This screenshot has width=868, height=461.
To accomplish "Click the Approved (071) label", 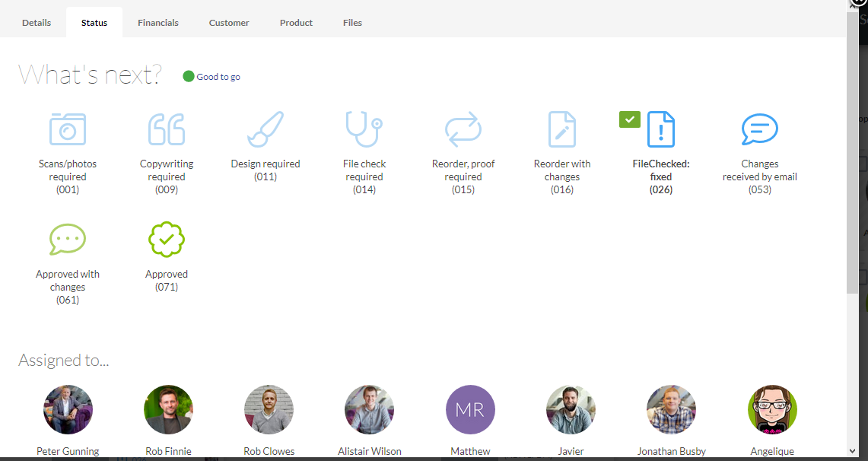I will pyautogui.click(x=167, y=281).
